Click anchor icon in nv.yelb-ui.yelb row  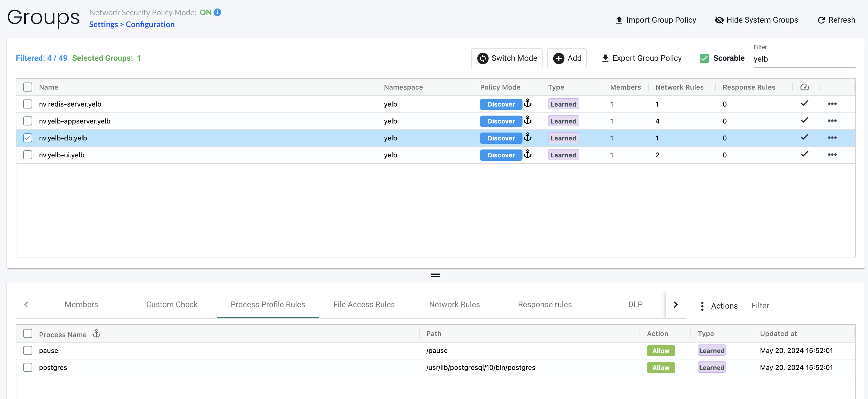(528, 154)
